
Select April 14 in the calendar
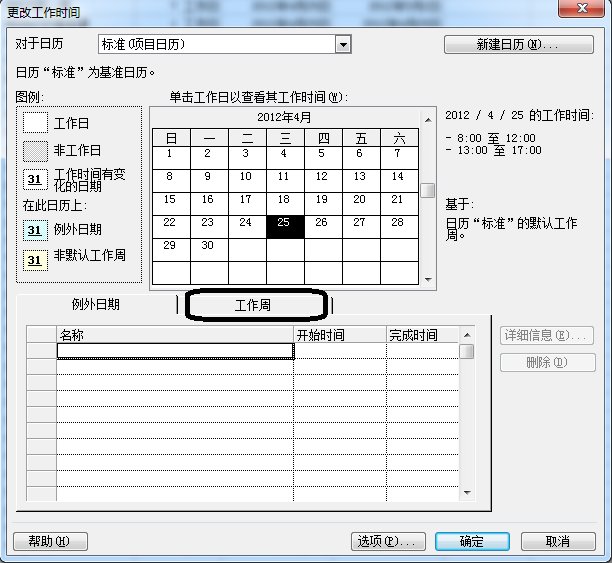coord(399,181)
